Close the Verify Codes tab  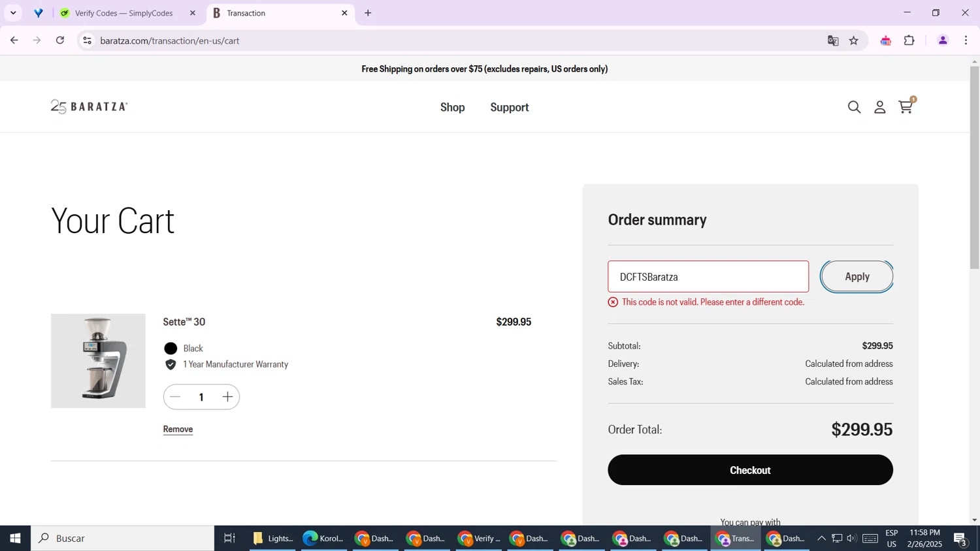[193, 13]
